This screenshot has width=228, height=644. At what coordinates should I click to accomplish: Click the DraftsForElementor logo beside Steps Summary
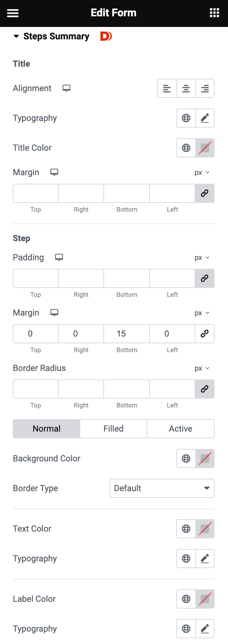tap(105, 36)
